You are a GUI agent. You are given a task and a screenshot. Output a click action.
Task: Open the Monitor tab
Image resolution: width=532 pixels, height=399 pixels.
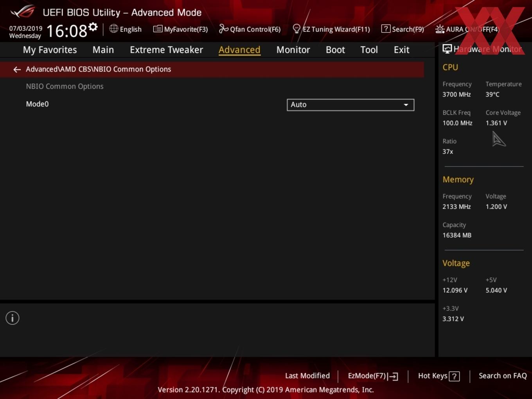pyautogui.click(x=293, y=50)
